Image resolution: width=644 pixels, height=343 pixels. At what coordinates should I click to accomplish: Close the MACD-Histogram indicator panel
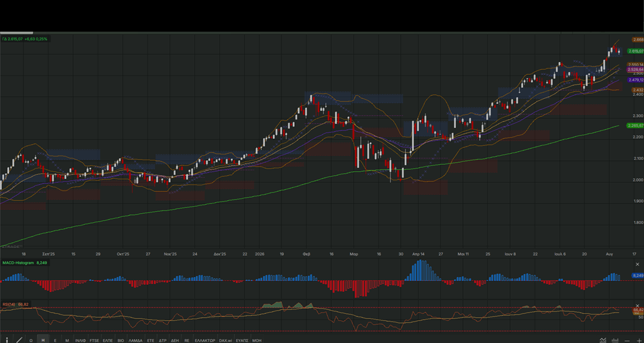[x=638, y=265]
